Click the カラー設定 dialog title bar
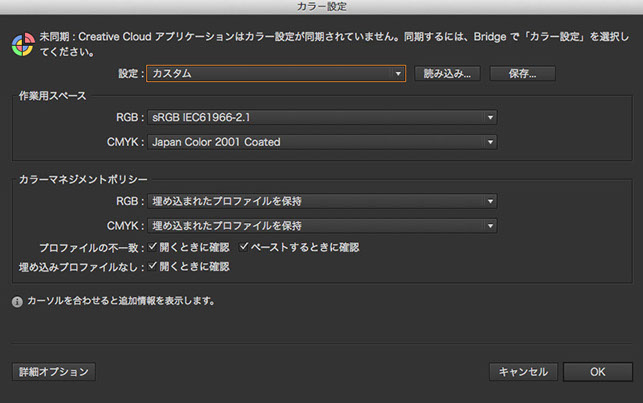This screenshot has height=403, width=643. 322,7
